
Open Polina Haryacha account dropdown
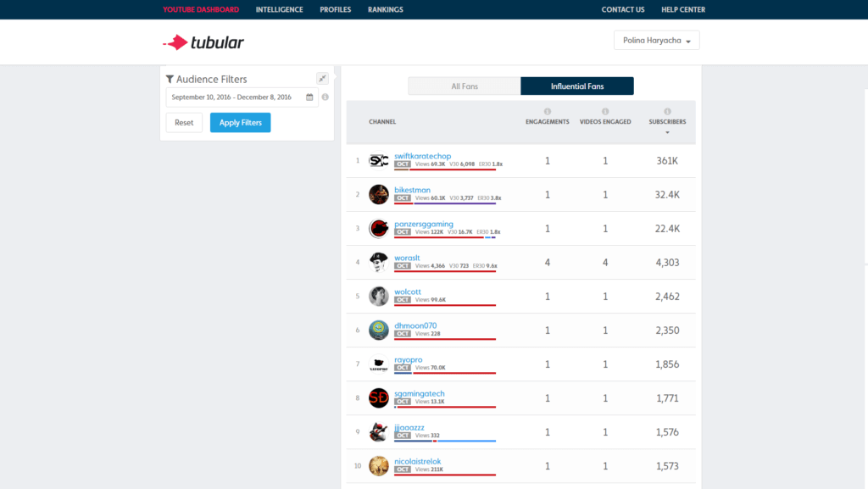click(657, 41)
